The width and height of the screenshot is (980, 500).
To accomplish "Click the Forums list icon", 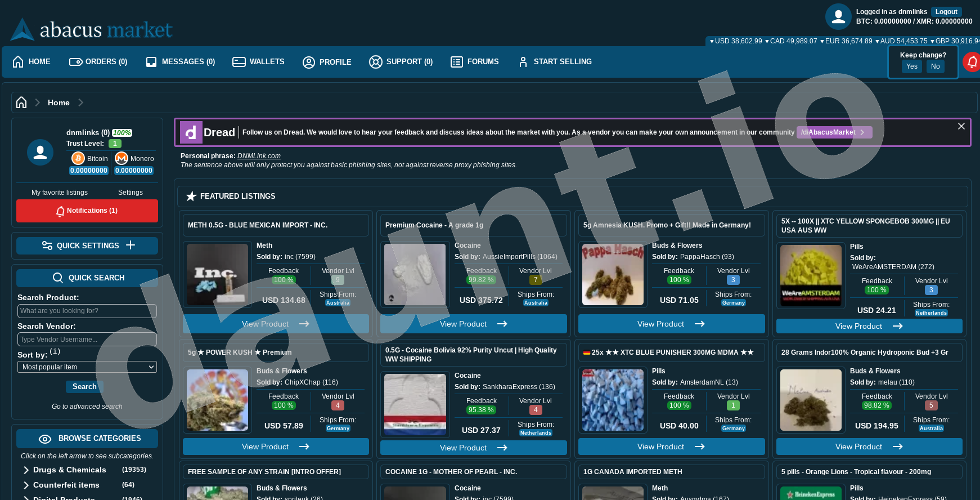I will 457,62.
